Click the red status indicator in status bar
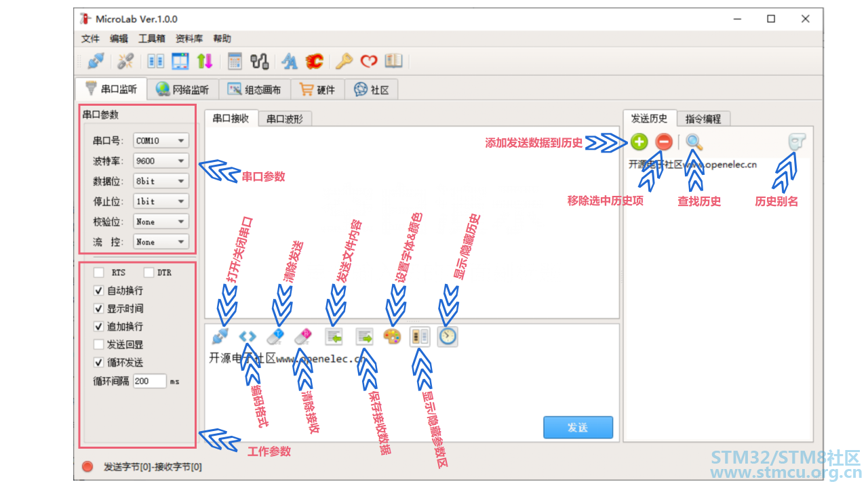 coord(87,466)
